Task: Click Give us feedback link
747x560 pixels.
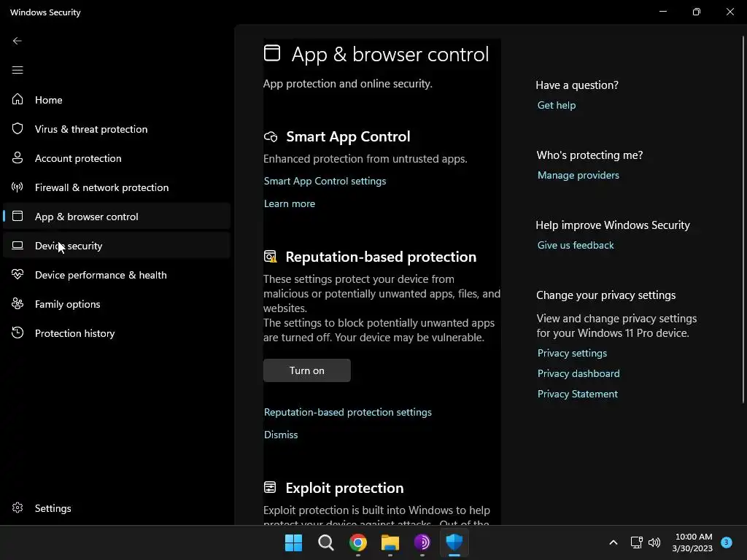Action: 576,245
